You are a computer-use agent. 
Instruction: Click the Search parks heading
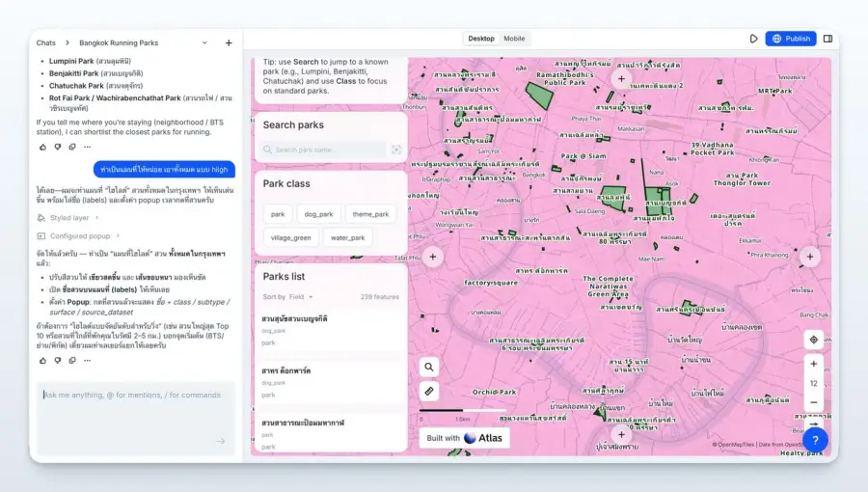(x=293, y=125)
